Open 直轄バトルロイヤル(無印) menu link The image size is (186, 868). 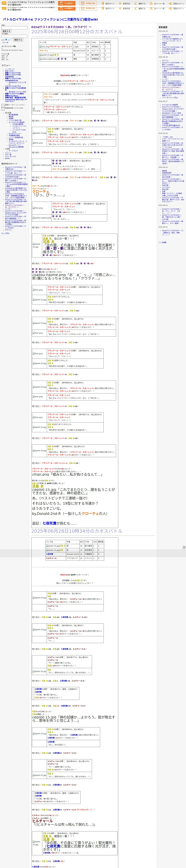[14, 94]
